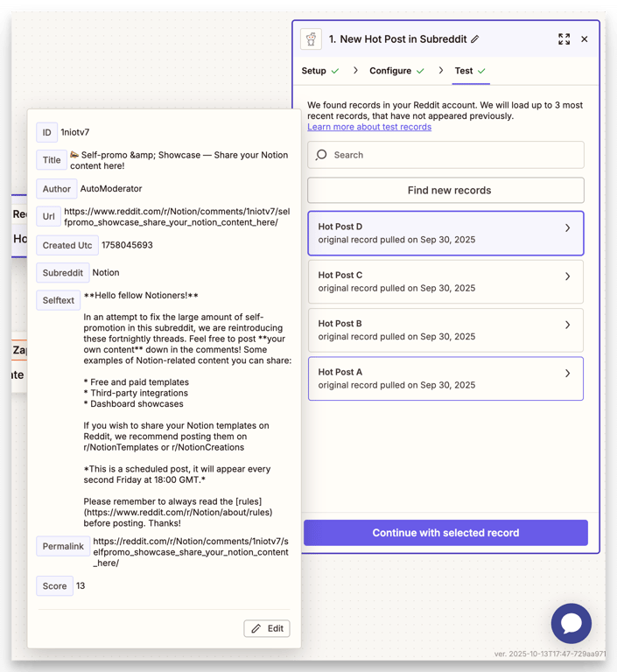Click the score value 13

point(81,585)
